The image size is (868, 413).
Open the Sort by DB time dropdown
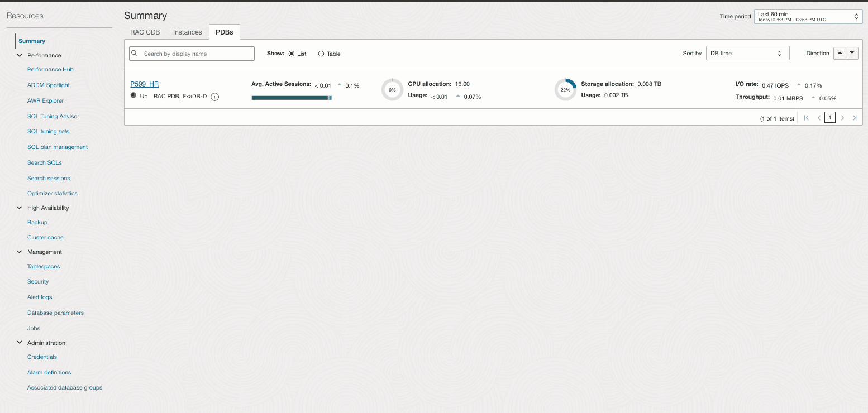tap(748, 53)
